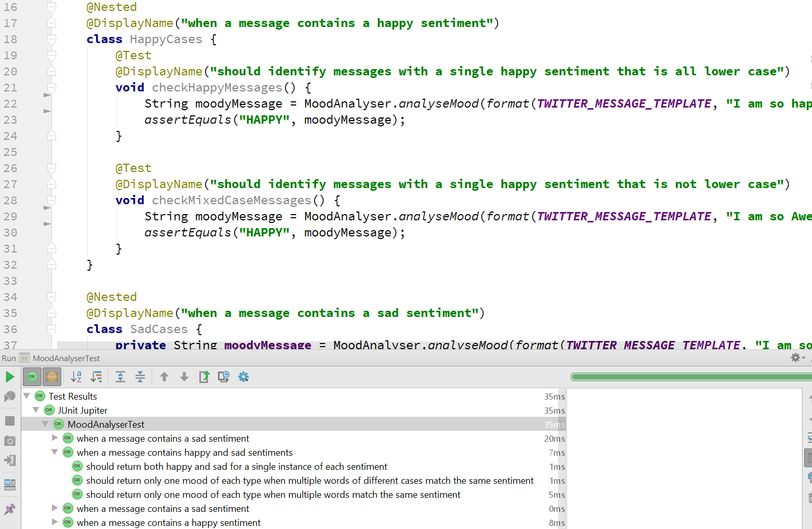Screen dimensions: 812x529
Task: Click the green test progress bar
Action: click(x=691, y=377)
